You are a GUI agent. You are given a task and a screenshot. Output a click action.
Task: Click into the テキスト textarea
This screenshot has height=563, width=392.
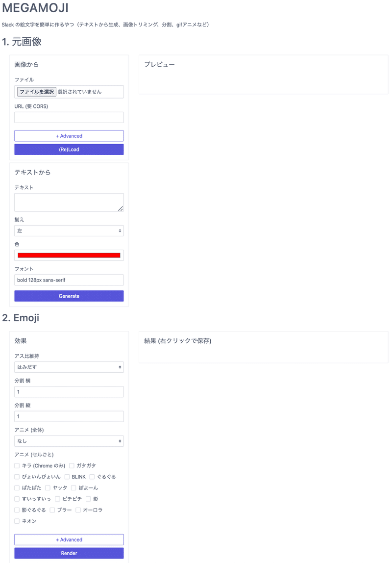point(69,203)
